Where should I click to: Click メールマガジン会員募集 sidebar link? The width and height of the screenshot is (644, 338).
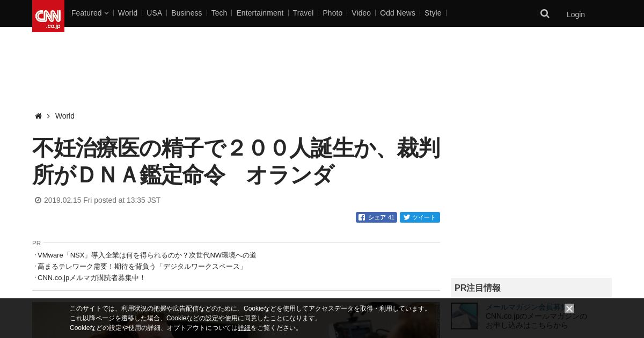pos(526,307)
